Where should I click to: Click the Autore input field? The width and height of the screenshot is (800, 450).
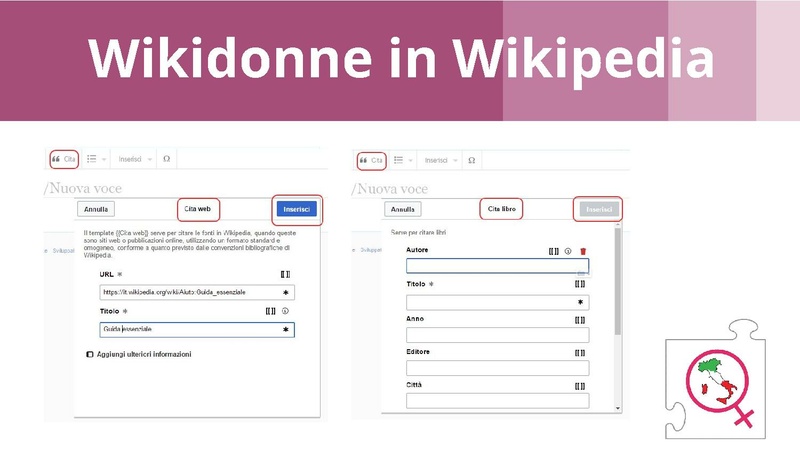click(x=497, y=266)
